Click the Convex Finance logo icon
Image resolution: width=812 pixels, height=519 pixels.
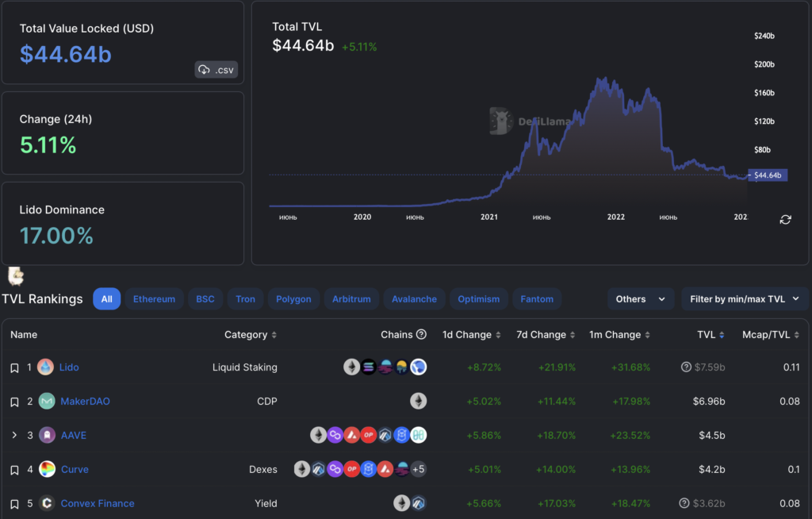[47, 503]
